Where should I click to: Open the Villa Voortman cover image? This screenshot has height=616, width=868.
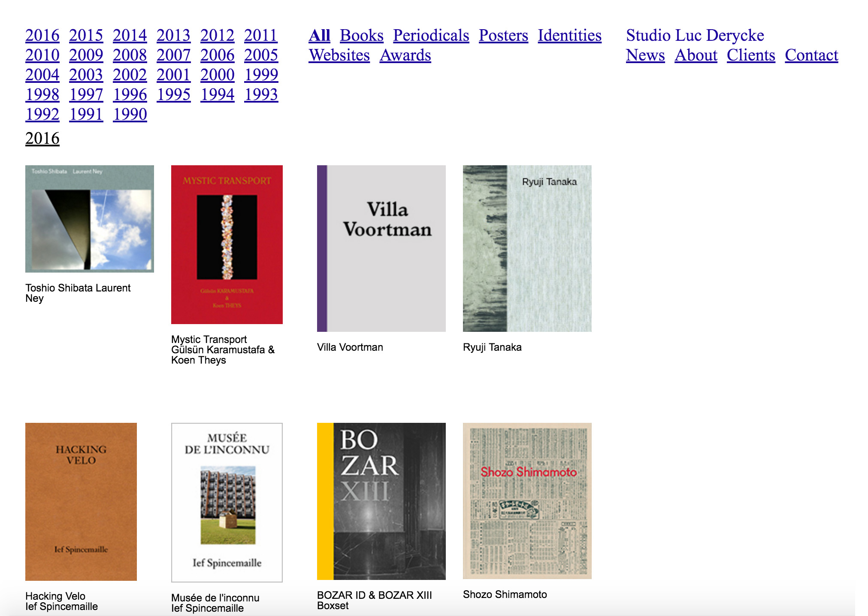coord(381,249)
